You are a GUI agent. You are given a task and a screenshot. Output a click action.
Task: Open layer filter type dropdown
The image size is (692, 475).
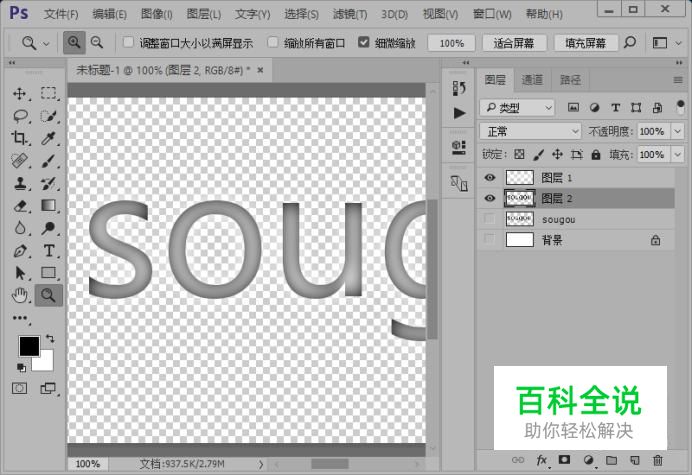[517, 107]
